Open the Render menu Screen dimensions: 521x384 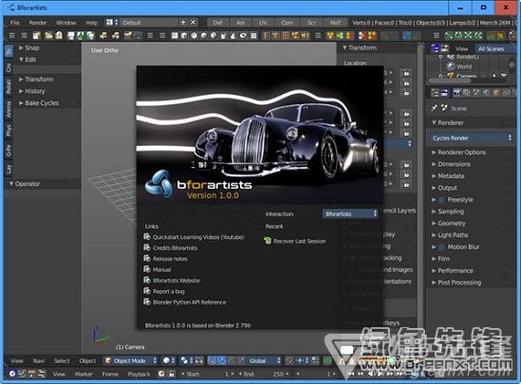click(37, 23)
